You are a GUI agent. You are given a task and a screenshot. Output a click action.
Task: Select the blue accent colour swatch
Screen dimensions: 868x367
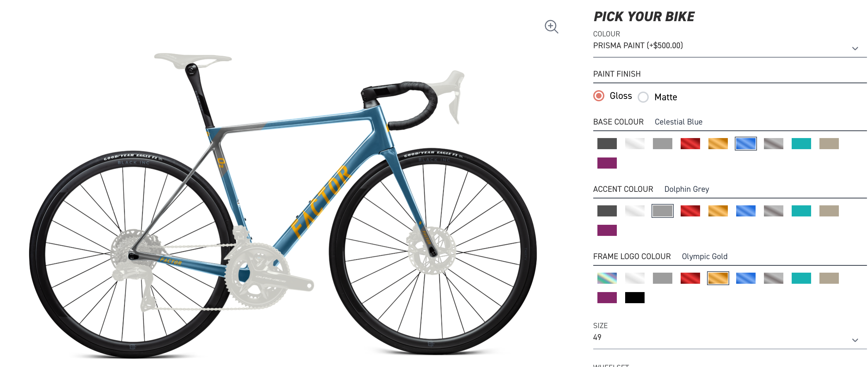click(746, 211)
